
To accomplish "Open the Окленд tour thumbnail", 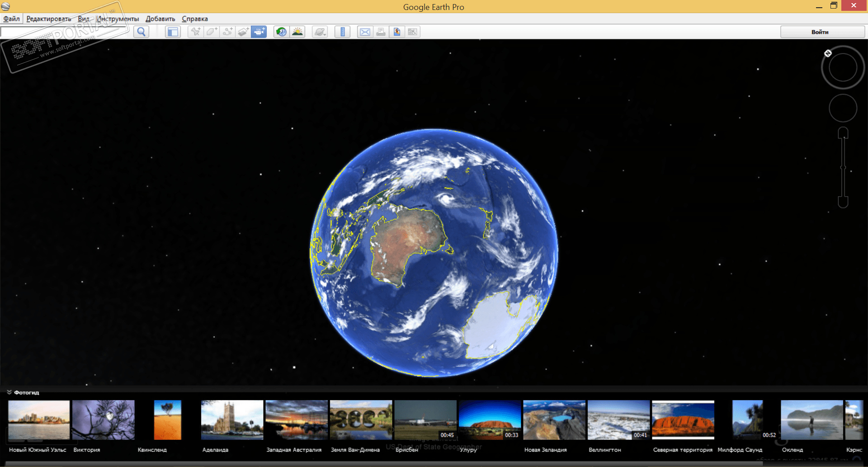I will [812, 420].
